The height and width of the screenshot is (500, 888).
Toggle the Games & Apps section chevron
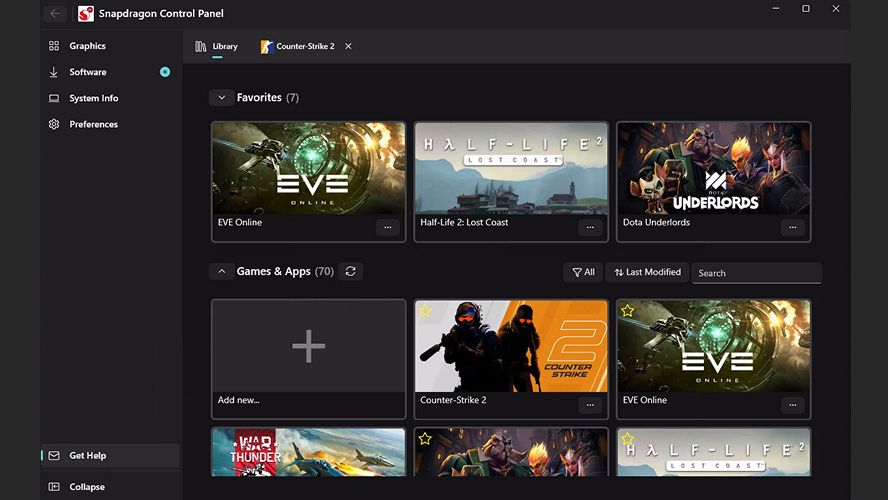tap(222, 271)
